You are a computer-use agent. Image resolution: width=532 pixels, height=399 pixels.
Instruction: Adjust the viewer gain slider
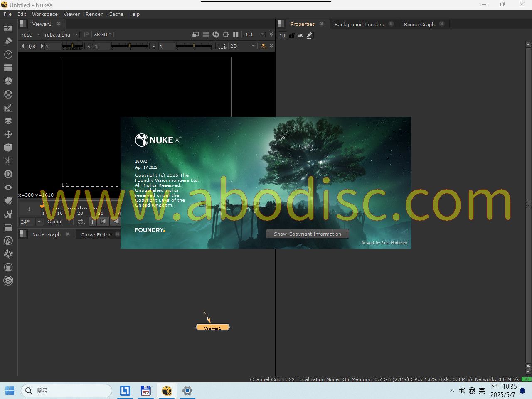click(72, 46)
